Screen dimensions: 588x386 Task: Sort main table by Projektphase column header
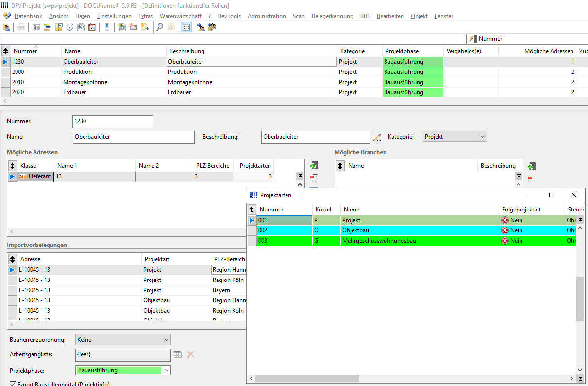pos(413,51)
